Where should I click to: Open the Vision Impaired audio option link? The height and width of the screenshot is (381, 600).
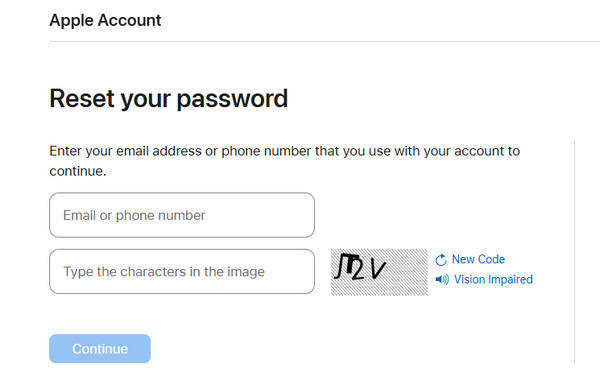[x=493, y=280]
